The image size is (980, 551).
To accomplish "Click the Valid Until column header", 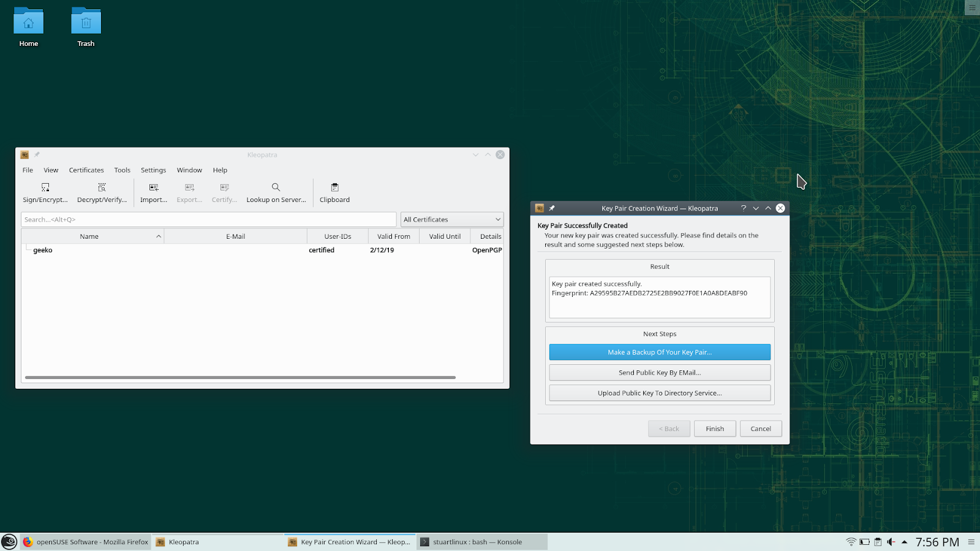I will point(445,236).
